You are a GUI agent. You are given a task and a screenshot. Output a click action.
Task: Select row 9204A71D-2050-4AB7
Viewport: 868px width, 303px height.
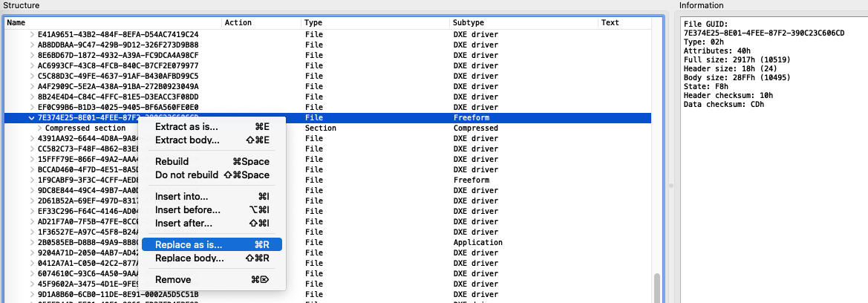click(x=327, y=252)
